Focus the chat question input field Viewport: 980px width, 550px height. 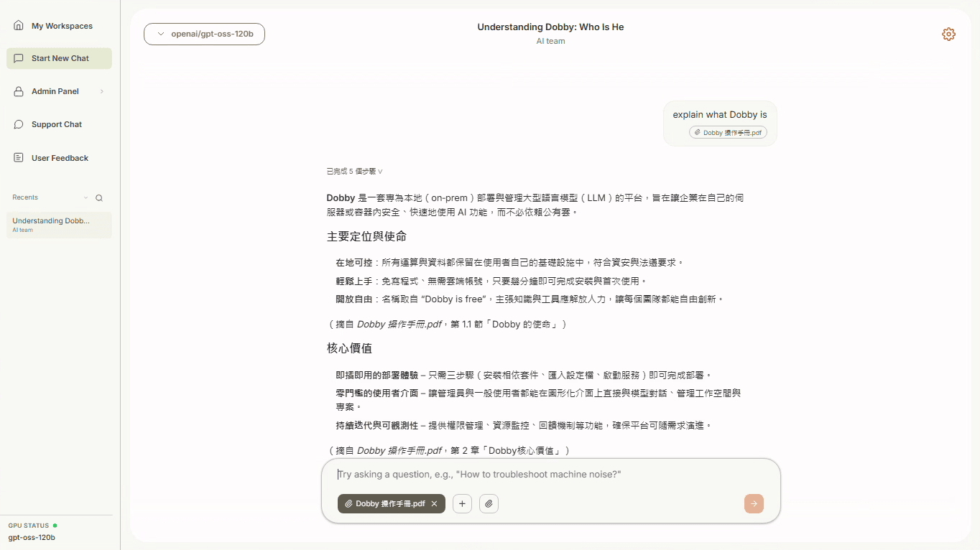pyautogui.click(x=551, y=475)
